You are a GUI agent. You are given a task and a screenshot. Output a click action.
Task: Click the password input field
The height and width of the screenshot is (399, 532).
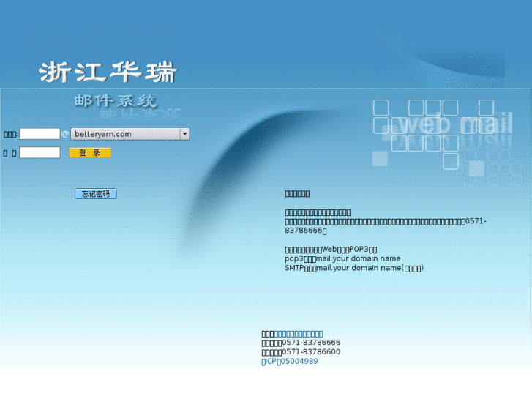[40, 152]
